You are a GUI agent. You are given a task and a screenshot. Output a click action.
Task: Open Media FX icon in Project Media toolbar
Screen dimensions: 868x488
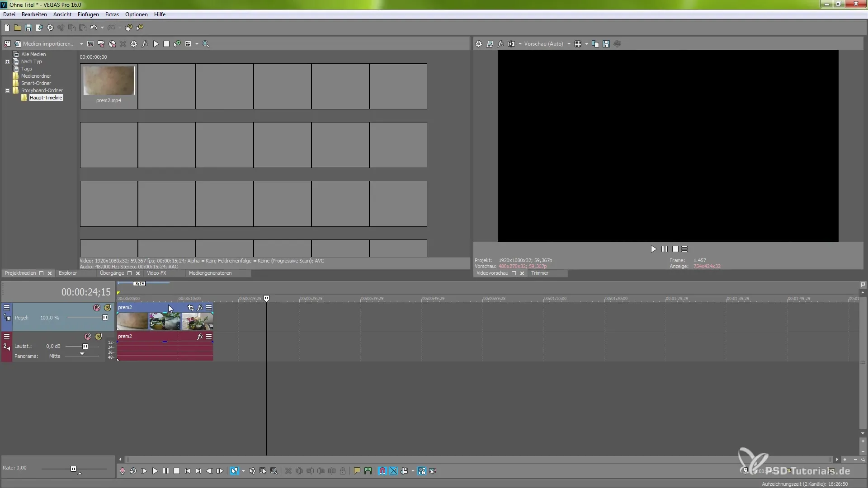pos(145,44)
